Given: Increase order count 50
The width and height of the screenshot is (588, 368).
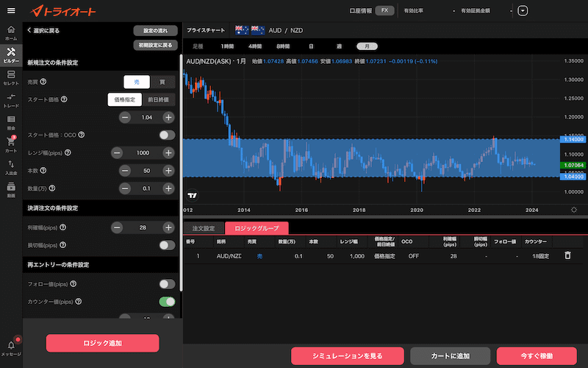Looking at the screenshot, I should 168,171.
